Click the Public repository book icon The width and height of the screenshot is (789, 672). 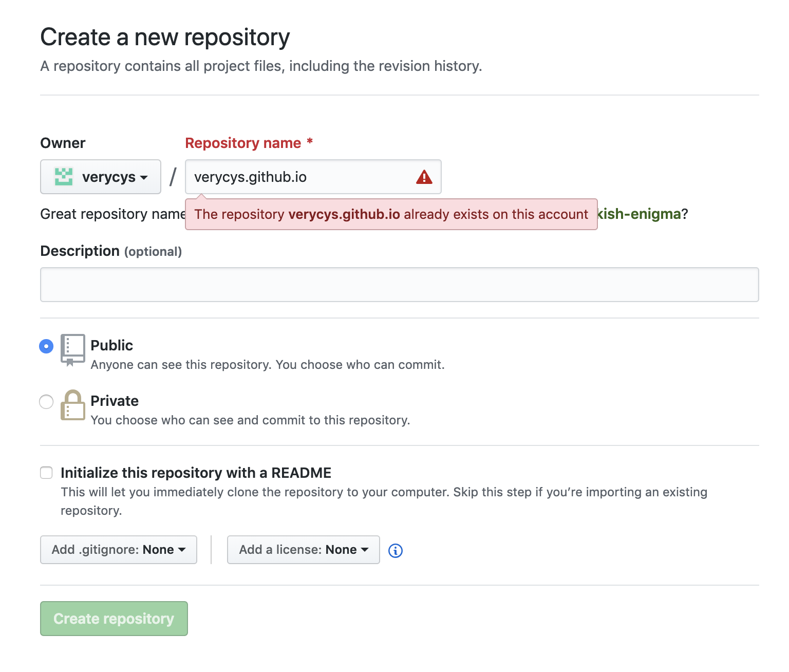[x=72, y=350]
